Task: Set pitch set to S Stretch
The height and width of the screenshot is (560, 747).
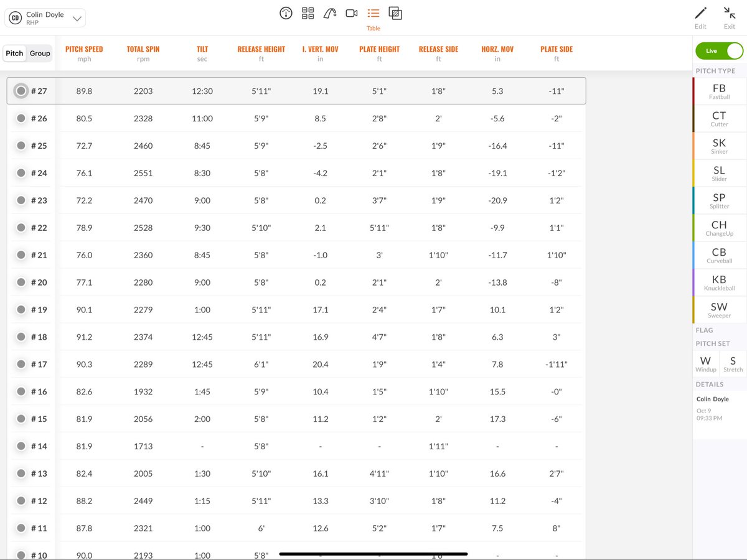Action: 733,363
